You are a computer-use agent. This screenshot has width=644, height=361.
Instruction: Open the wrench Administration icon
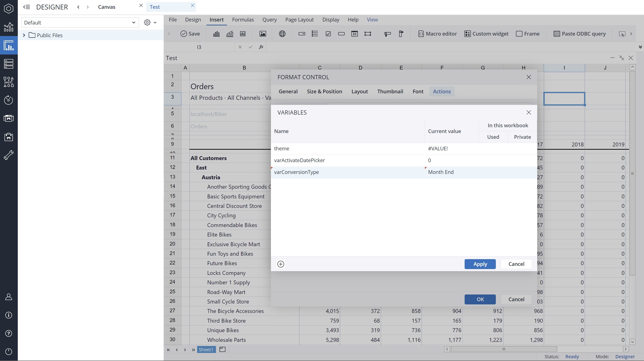click(9, 155)
